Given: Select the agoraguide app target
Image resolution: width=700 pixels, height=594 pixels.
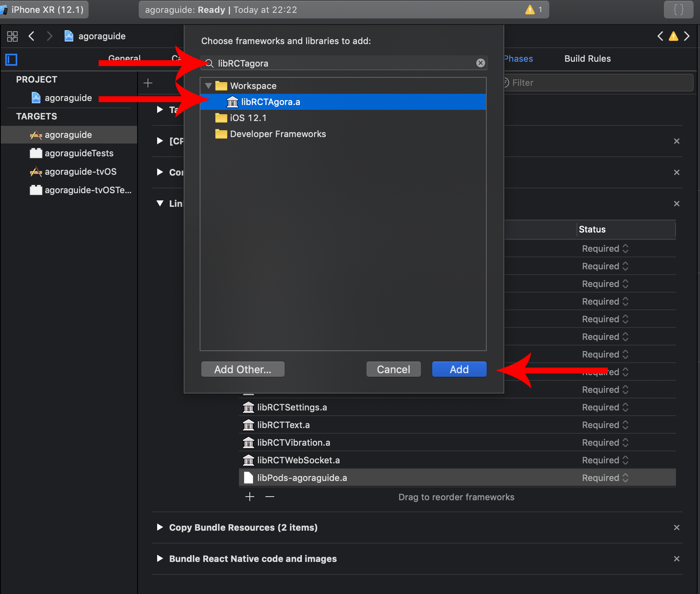Looking at the screenshot, I should click(x=69, y=135).
